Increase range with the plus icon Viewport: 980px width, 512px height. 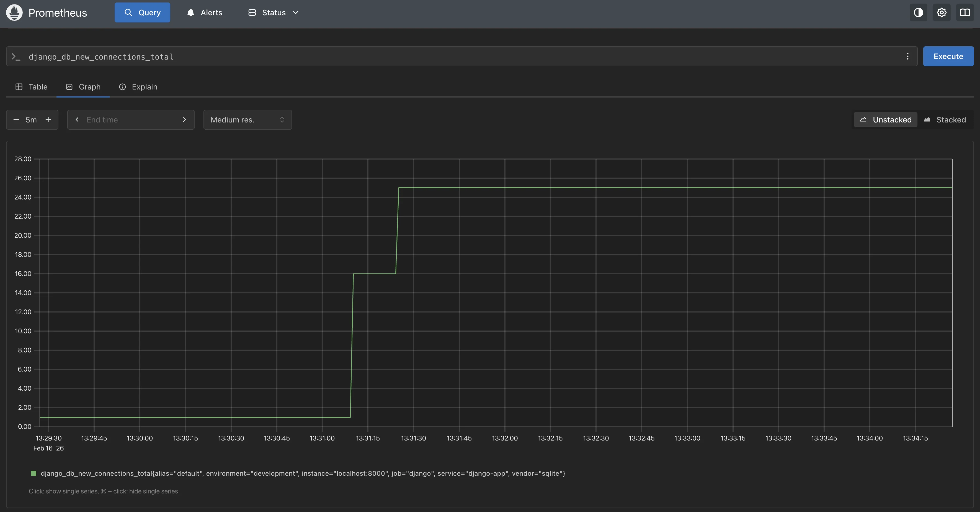[x=48, y=119]
